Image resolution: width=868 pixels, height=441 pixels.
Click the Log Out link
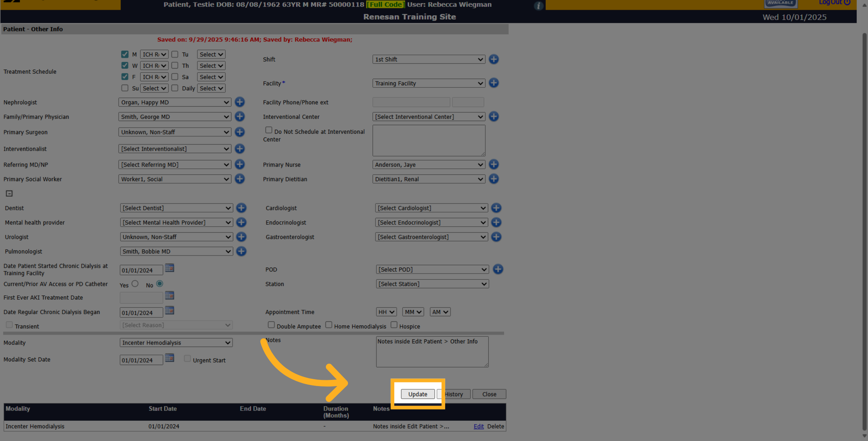click(835, 3)
